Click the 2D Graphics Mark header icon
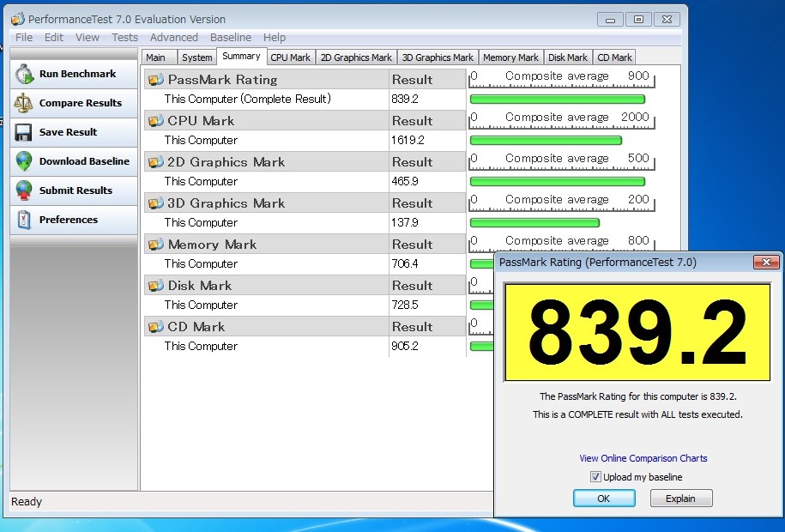The width and height of the screenshot is (785, 532). pyautogui.click(x=155, y=162)
